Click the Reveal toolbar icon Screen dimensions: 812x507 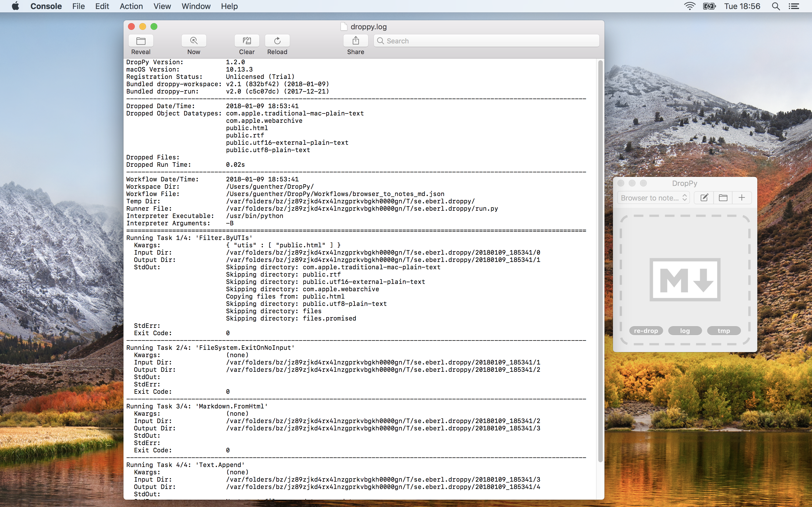click(141, 41)
